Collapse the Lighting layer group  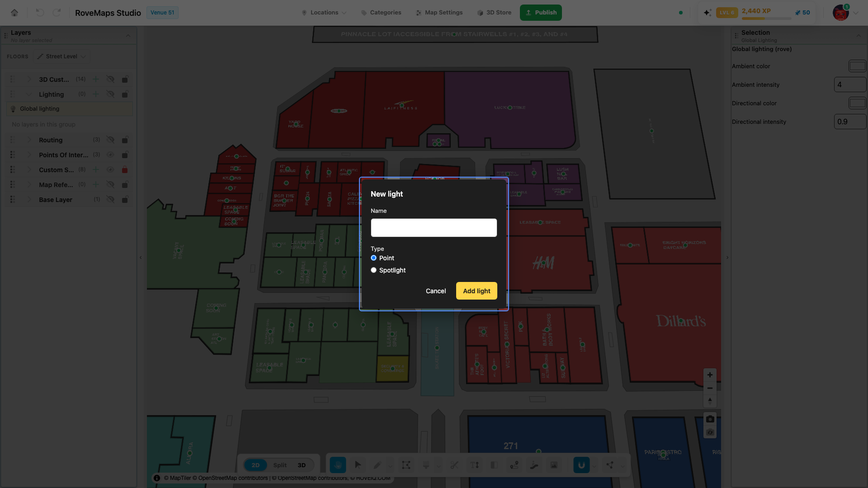tap(29, 94)
